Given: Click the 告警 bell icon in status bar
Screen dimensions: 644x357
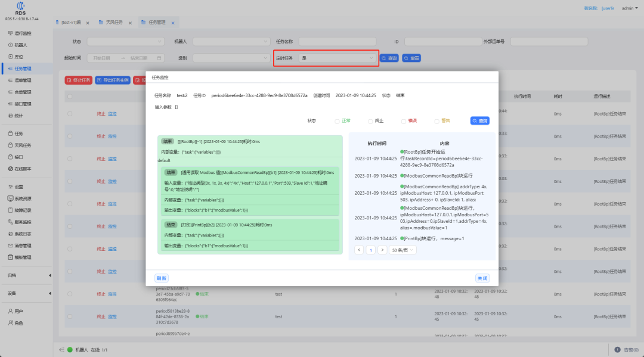Looking at the screenshot, I should pyautogui.click(x=618, y=349).
